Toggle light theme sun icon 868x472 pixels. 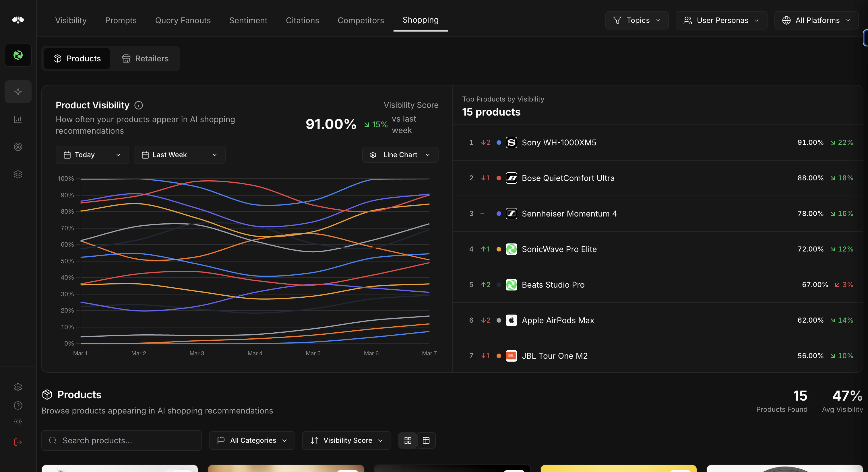[x=18, y=422]
